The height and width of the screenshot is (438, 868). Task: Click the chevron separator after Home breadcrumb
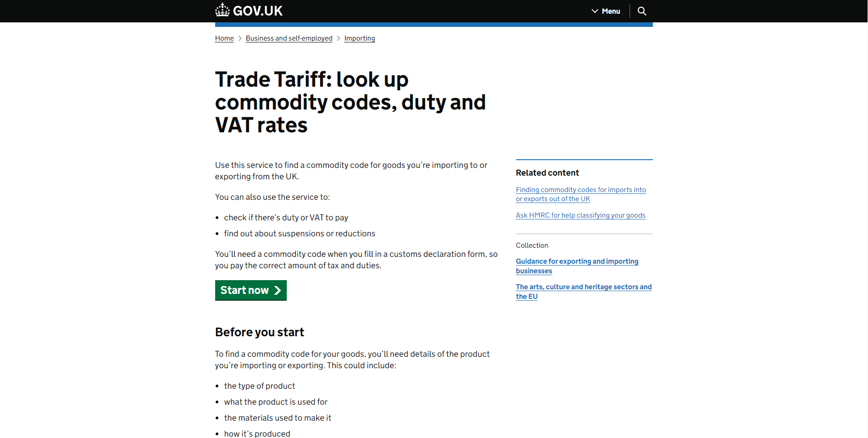click(x=240, y=38)
